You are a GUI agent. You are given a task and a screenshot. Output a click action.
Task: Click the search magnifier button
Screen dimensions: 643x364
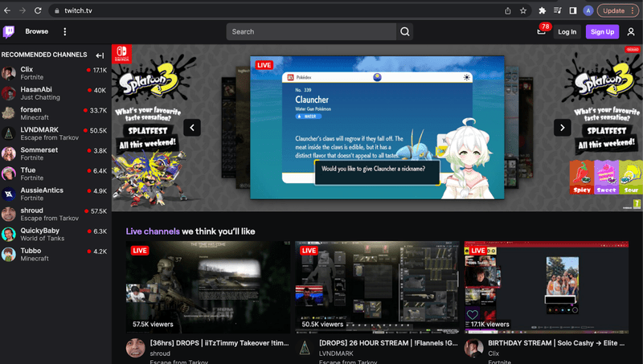click(405, 31)
